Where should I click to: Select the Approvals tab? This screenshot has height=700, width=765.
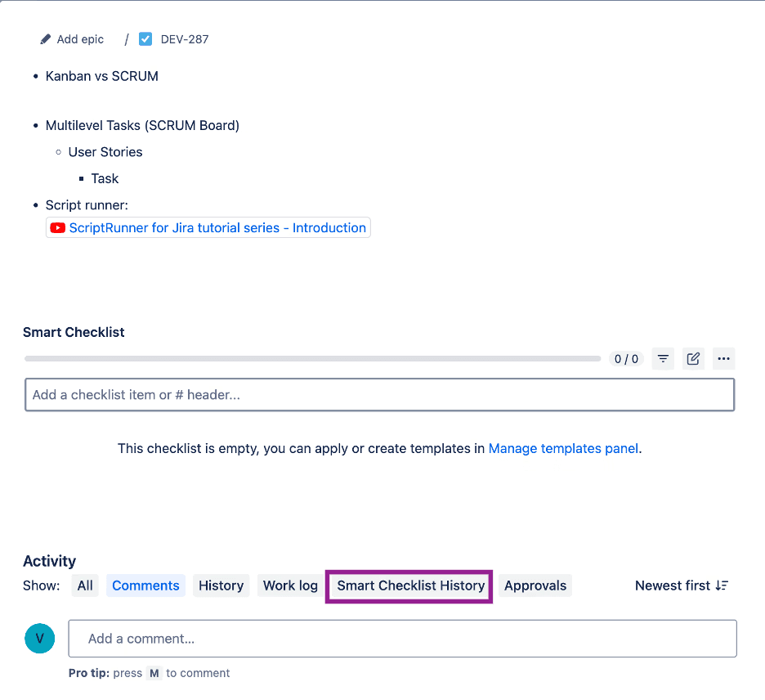(x=535, y=586)
